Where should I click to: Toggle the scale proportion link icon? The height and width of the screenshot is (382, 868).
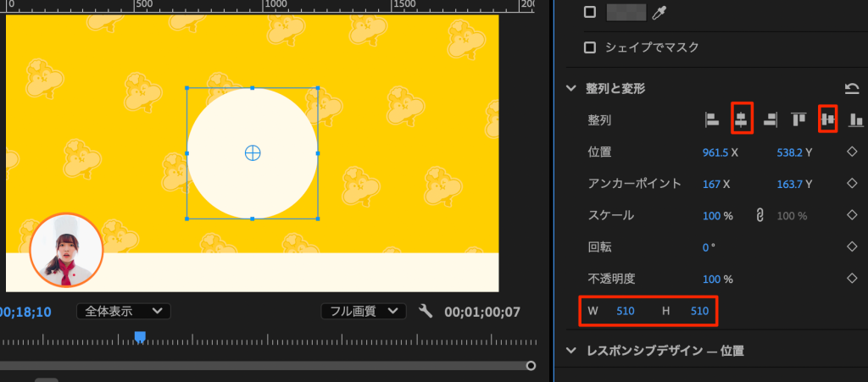coord(760,215)
